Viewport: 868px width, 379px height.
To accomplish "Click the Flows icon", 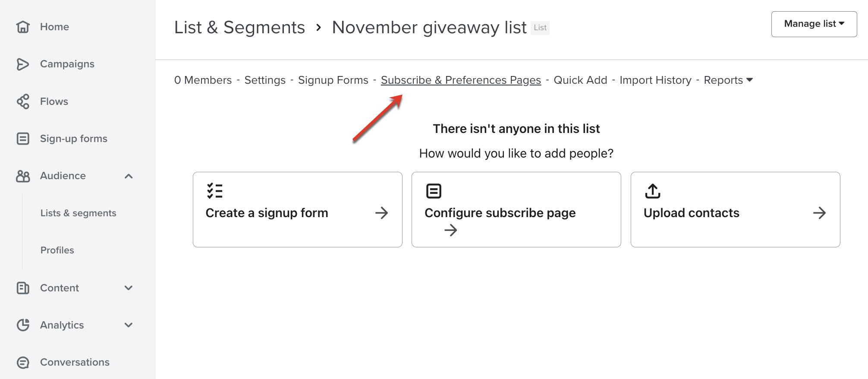I will 22,101.
